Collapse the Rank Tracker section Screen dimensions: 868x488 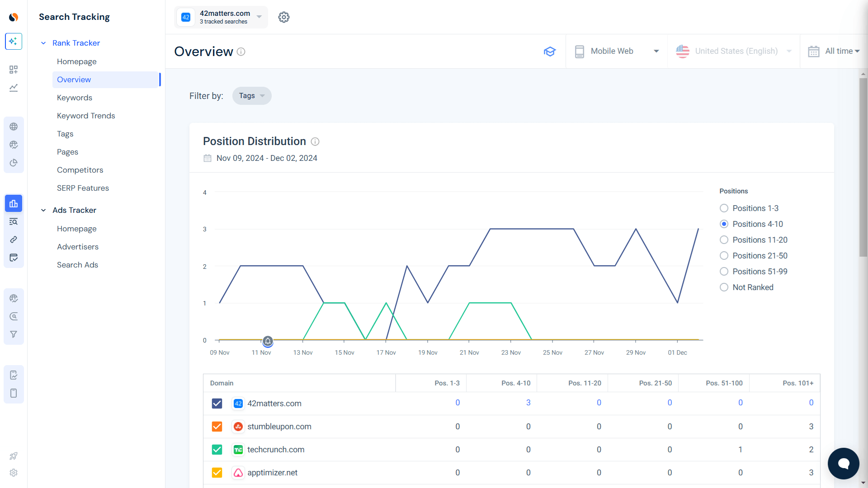point(43,43)
